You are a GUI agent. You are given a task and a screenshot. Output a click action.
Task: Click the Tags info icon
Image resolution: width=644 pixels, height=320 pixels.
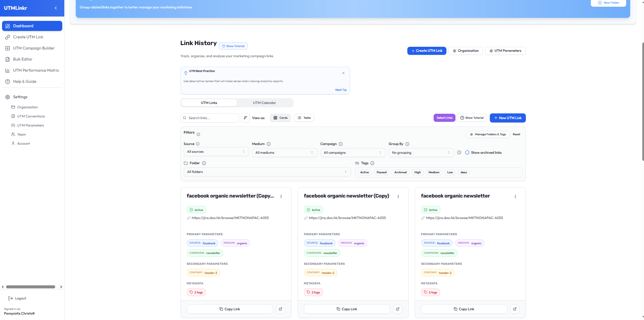click(372, 163)
